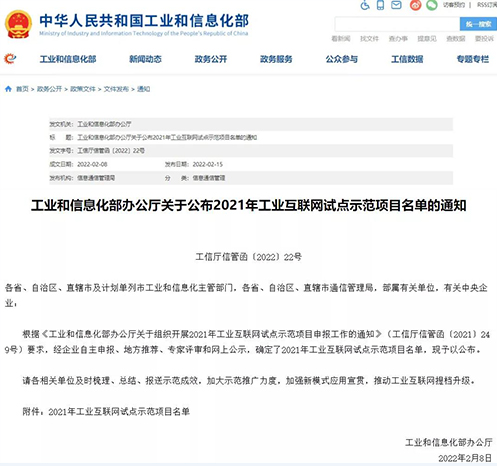Viewport: 497px width, 466px height.
Task: Click the wheelchair accessibility icon
Action: (365, 5)
